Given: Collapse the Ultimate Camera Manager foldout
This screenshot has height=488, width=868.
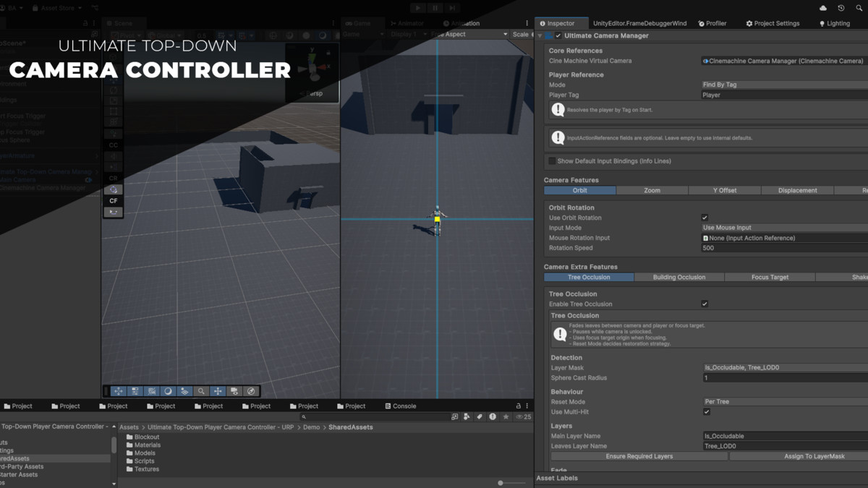Looking at the screenshot, I should pyautogui.click(x=538, y=35).
